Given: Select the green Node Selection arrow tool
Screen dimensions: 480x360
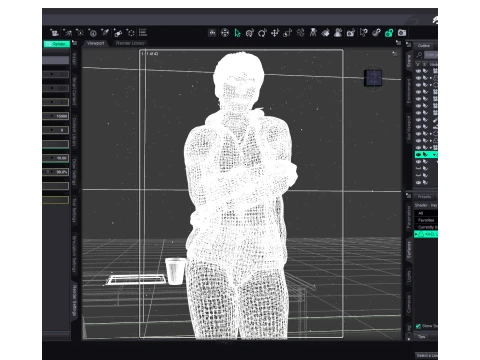Looking at the screenshot, I should (x=237, y=33).
